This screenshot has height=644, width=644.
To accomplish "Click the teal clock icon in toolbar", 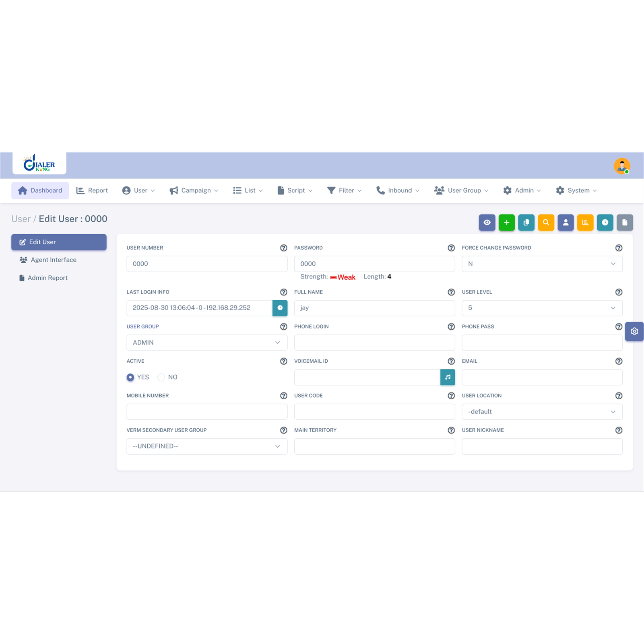I will click(x=605, y=222).
